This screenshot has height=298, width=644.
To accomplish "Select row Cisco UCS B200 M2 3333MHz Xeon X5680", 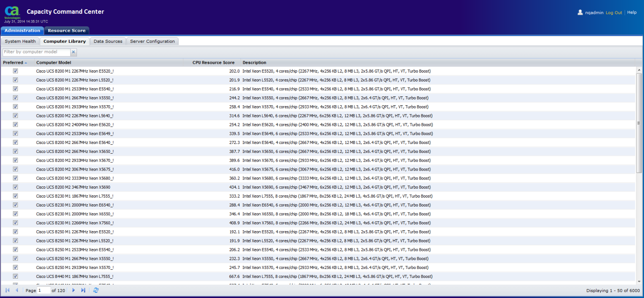I will click(318, 178).
